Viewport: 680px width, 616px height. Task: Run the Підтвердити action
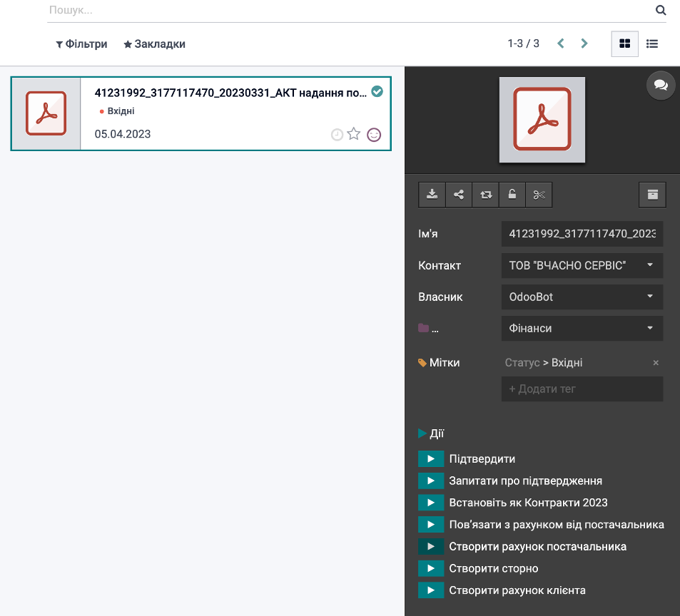[x=432, y=459]
